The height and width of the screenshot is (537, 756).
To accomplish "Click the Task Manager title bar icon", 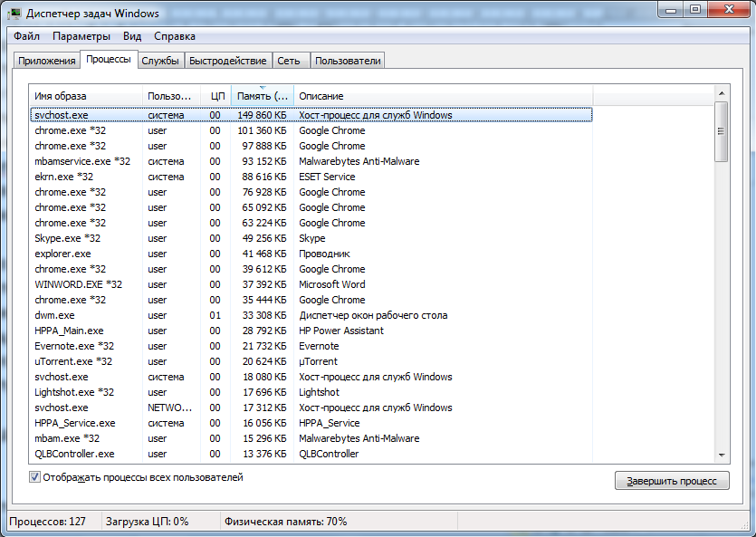I will tap(14, 13).
